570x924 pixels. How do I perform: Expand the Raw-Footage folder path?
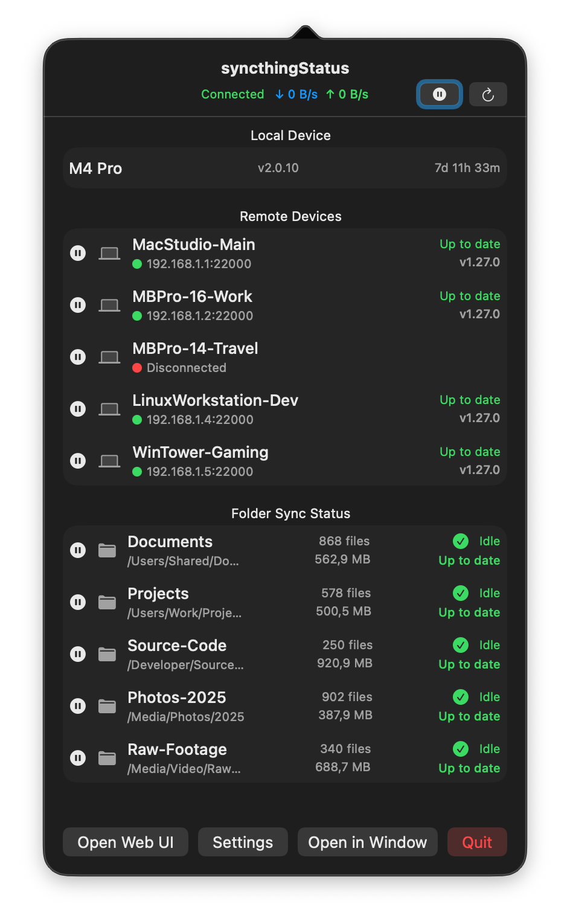(183, 769)
